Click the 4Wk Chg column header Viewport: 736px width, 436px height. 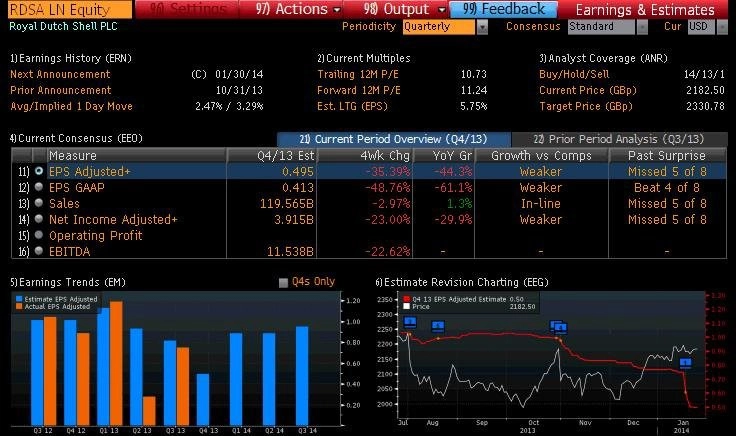point(365,156)
